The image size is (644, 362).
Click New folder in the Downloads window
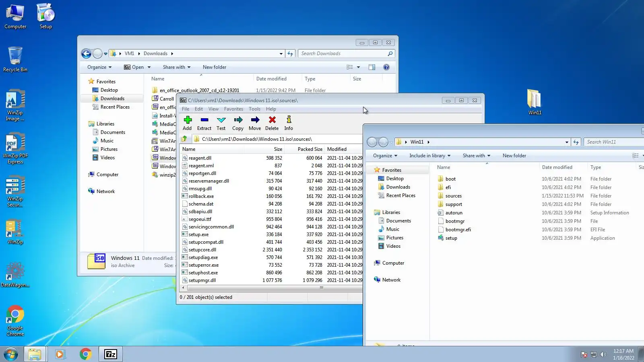(215, 67)
